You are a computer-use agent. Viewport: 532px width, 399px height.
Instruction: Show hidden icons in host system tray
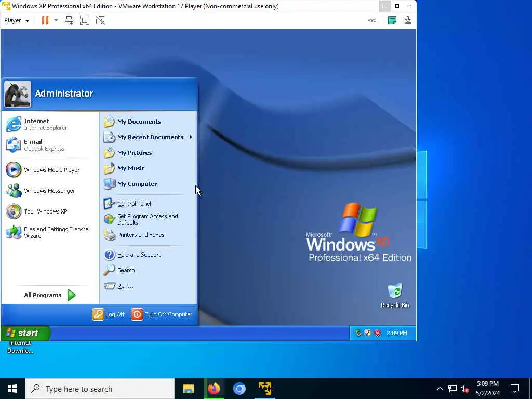[440, 389]
